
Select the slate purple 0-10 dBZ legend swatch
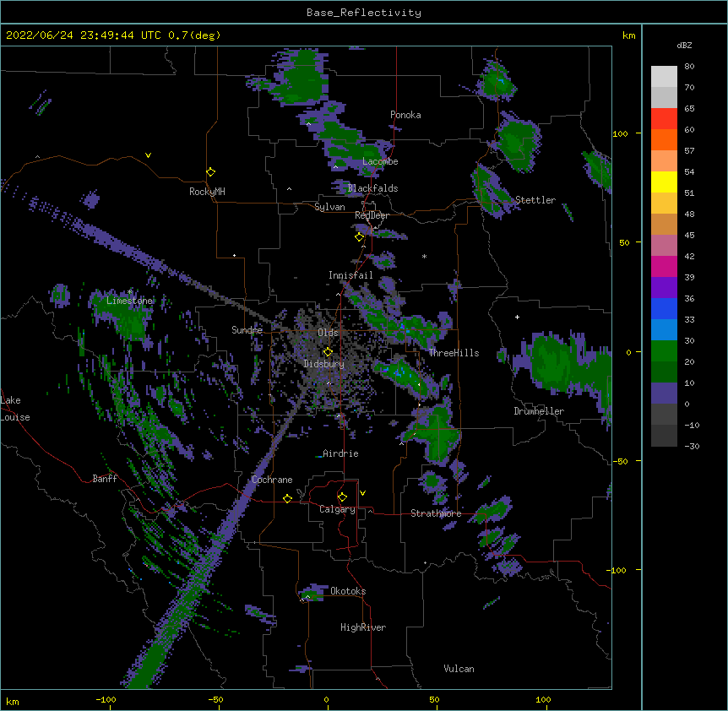click(x=664, y=393)
